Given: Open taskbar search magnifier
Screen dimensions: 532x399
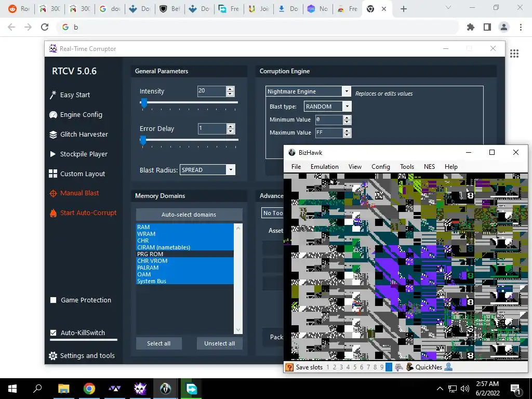Looking at the screenshot, I should coord(37,389).
